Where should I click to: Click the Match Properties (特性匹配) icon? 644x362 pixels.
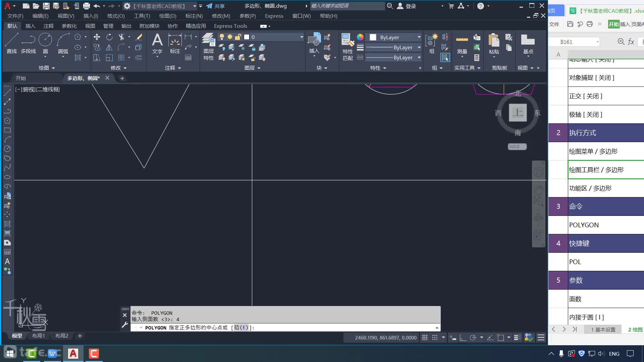coord(348,46)
